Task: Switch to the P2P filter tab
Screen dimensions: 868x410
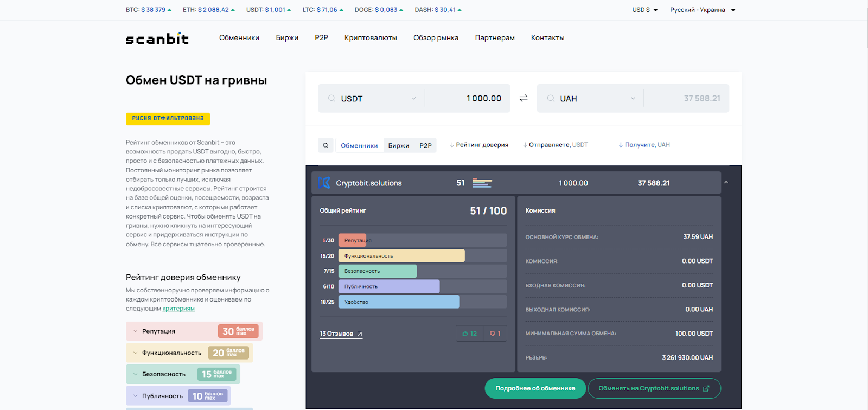Action: [x=425, y=145]
